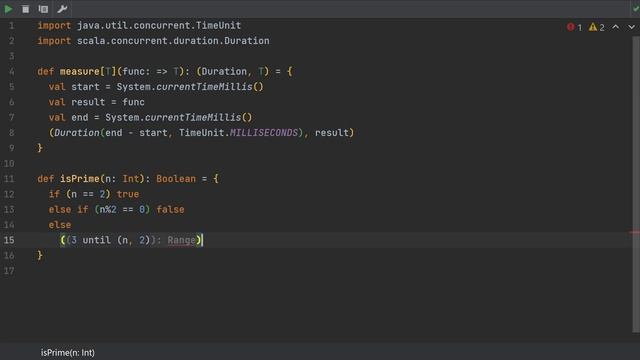
Task: Click isPrime in the def on line 11
Action: (80, 179)
